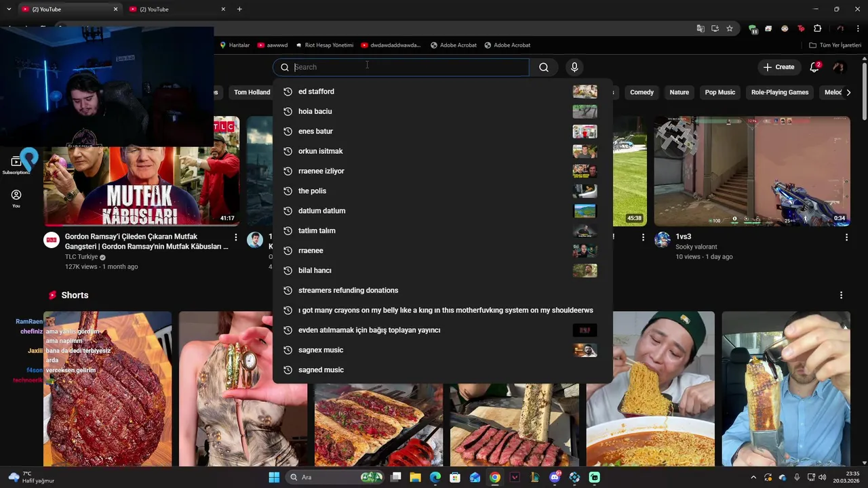Pick the 'sagnex music' suggestion
Viewport: 868px width, 488px height.
point(442,350)
